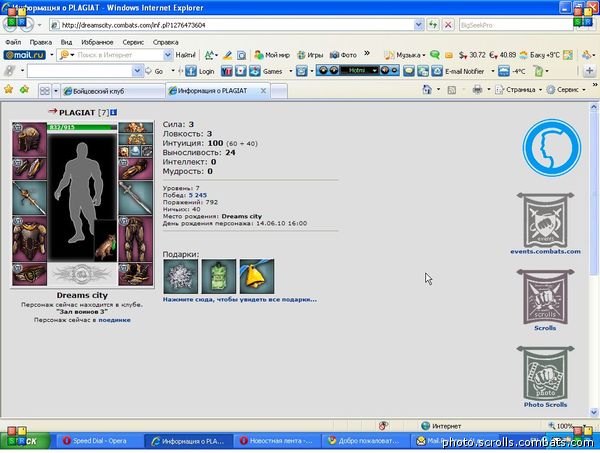The width and height of the screenshot is (600, 453).
Task: Open the green tag gift
Action: click(x=219, y=276)
